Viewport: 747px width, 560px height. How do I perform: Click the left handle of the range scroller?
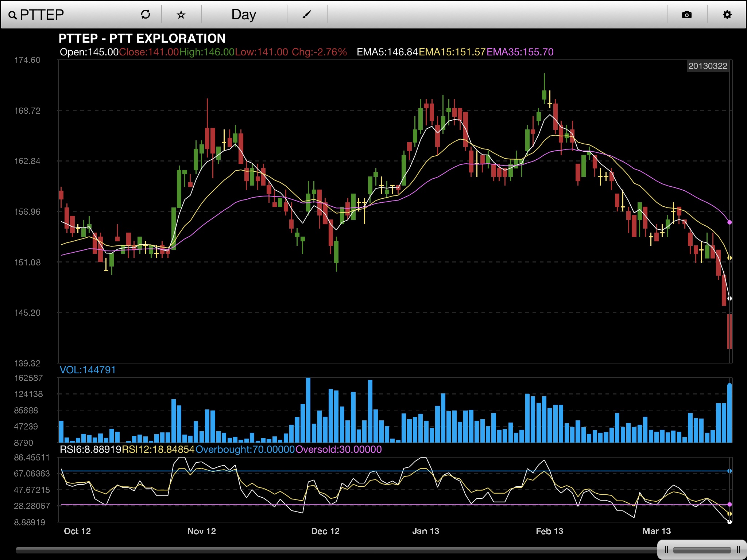tap(666, 549)
